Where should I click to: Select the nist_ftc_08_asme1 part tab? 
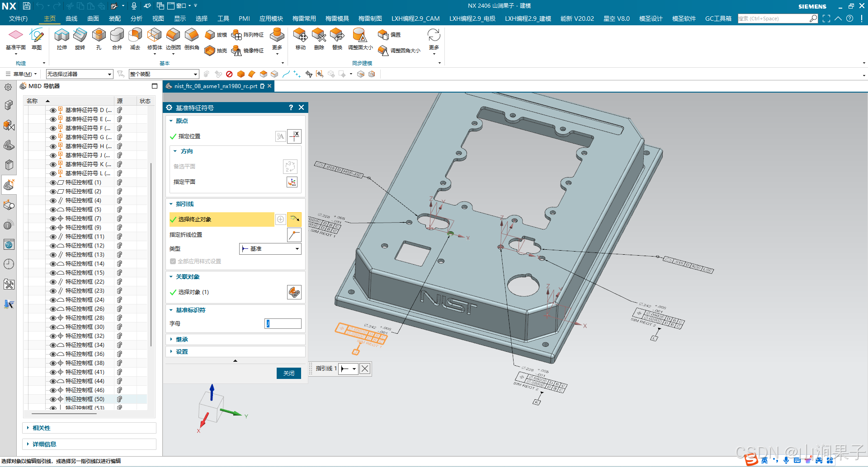[x=216, y=86]
